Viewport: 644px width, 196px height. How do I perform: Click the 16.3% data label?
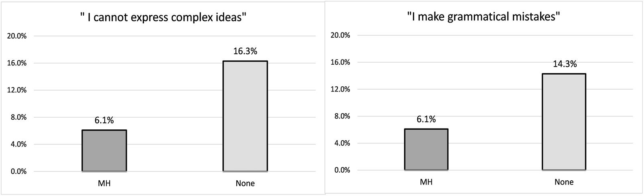pyautogui.click(x=245, y=51)
